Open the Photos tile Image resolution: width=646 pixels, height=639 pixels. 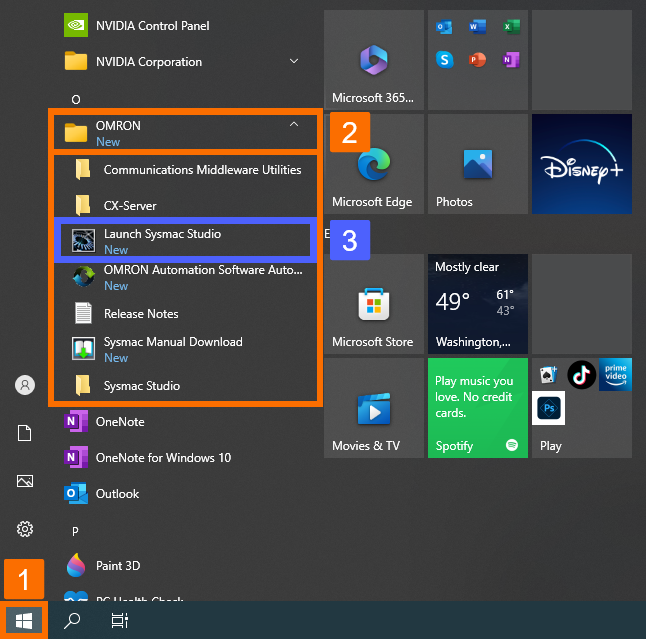coord(477,164)
